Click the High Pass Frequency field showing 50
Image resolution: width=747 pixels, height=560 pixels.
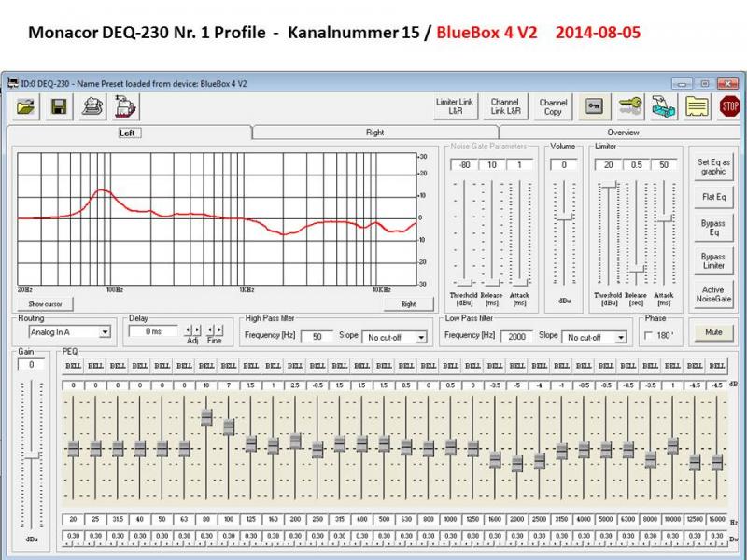pos(317,337)
